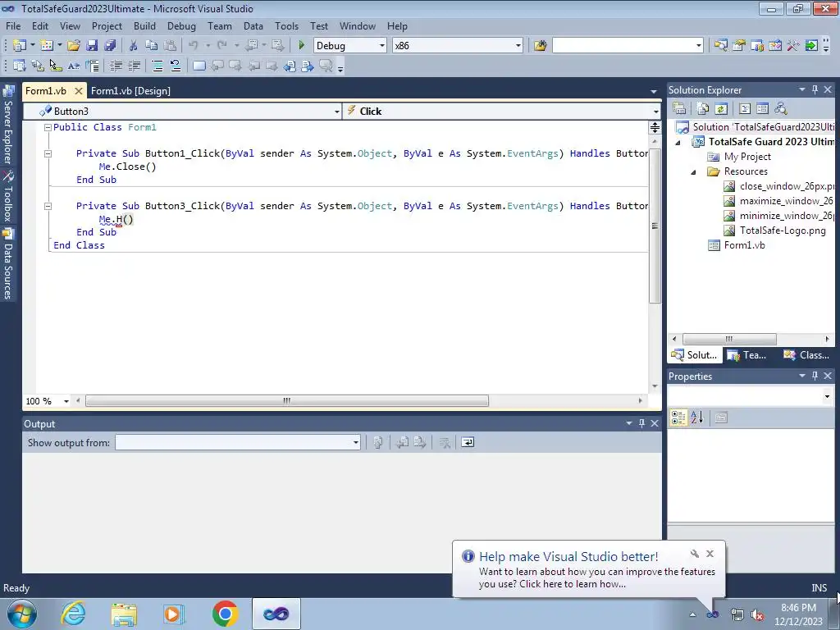Click Solution Explorer's Properties icon

tap(679, 108)
